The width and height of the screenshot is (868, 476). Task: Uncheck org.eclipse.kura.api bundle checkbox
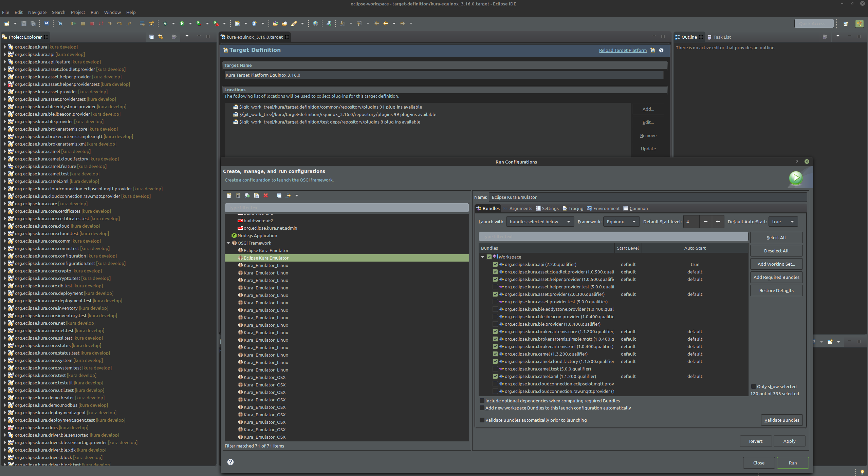tap(495, 264)
